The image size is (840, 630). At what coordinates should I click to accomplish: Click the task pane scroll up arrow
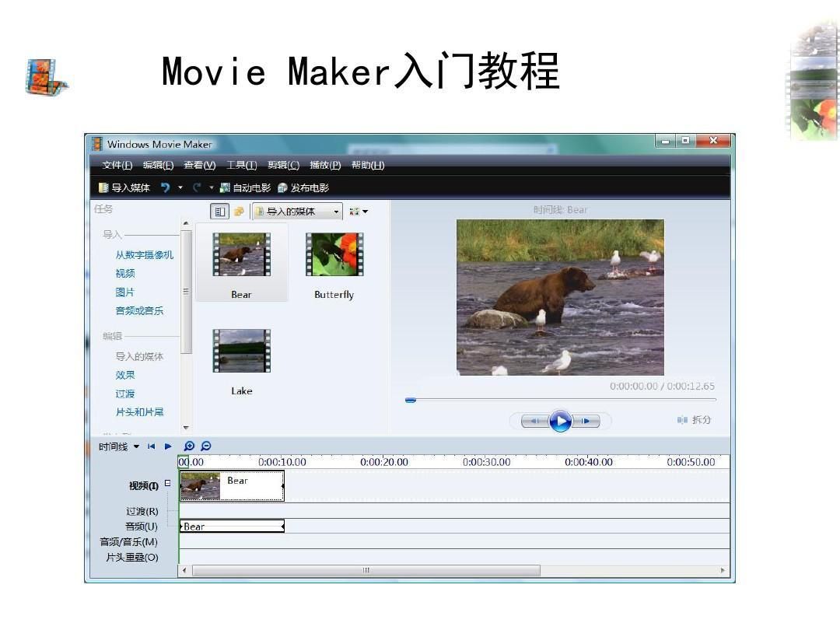coord(186,223)
